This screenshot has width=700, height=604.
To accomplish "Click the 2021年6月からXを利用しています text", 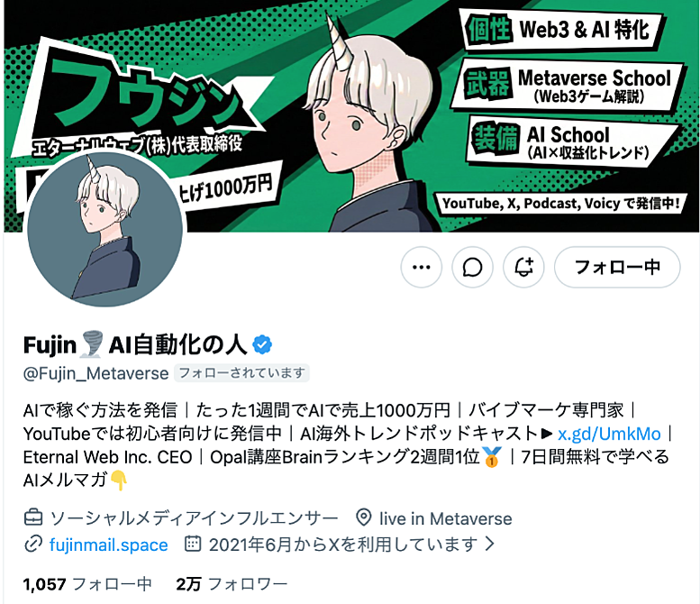I will pyautogui.click(x=343, y=545).
